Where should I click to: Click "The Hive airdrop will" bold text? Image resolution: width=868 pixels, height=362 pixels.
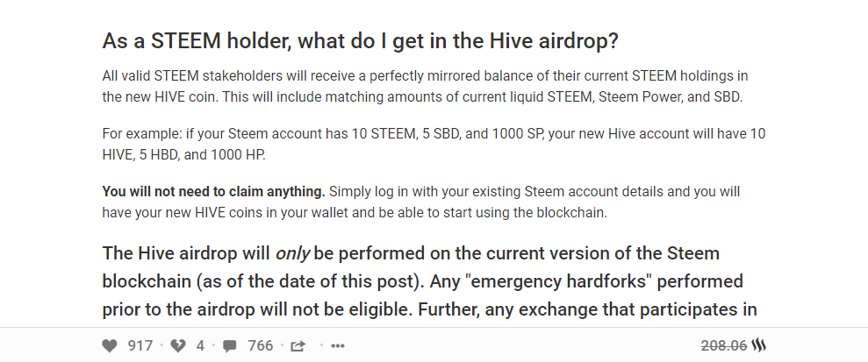[x=186, y=254]
